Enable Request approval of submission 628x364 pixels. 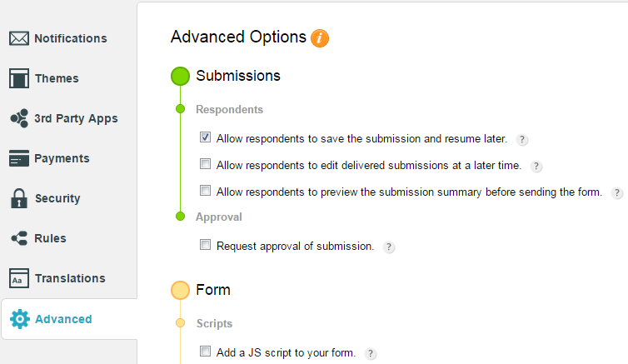pyautogui.click(x=205, y=244)
